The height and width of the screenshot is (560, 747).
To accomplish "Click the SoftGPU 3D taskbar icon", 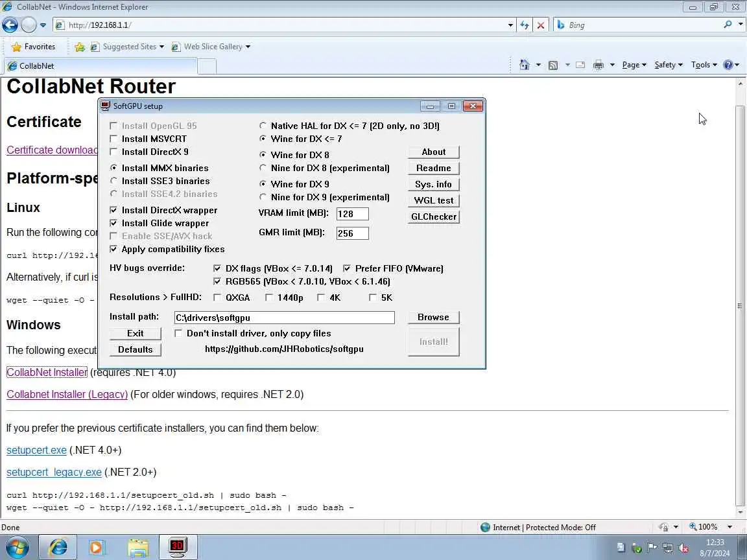I will [177, 547].
